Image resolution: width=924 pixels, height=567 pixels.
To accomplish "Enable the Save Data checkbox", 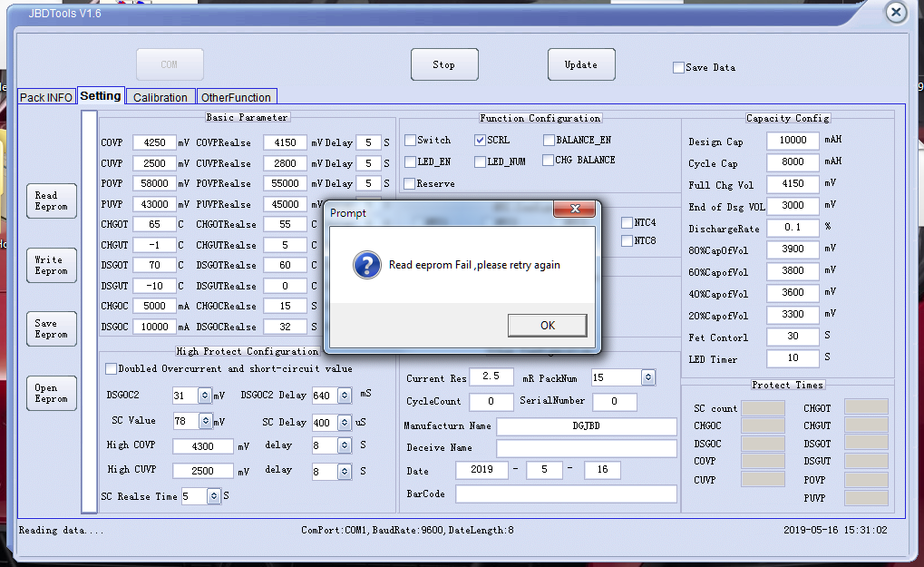I will click(x=678, y=68).
